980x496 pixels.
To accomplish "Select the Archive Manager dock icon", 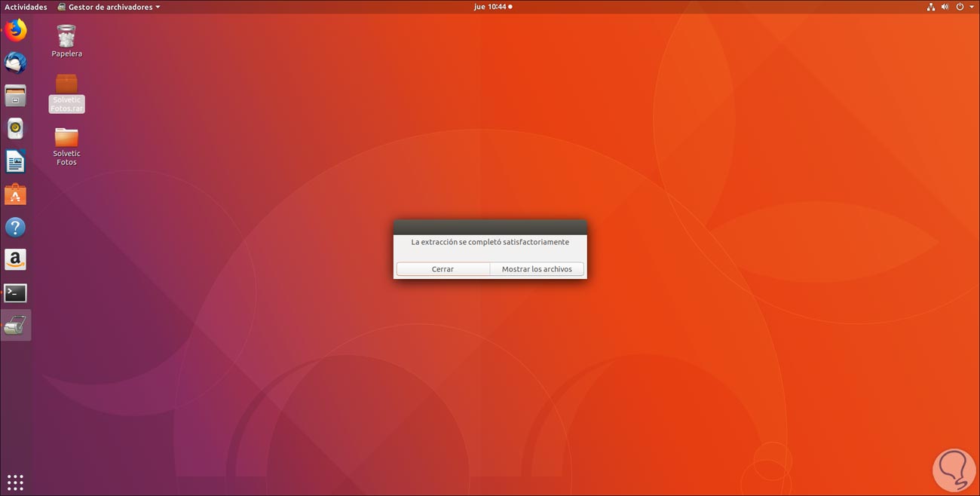I will pyautogui.click(x=15, y=326).
